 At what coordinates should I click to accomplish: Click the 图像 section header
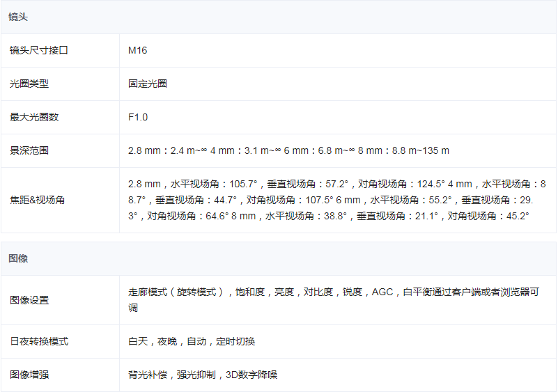coord(18,258)
